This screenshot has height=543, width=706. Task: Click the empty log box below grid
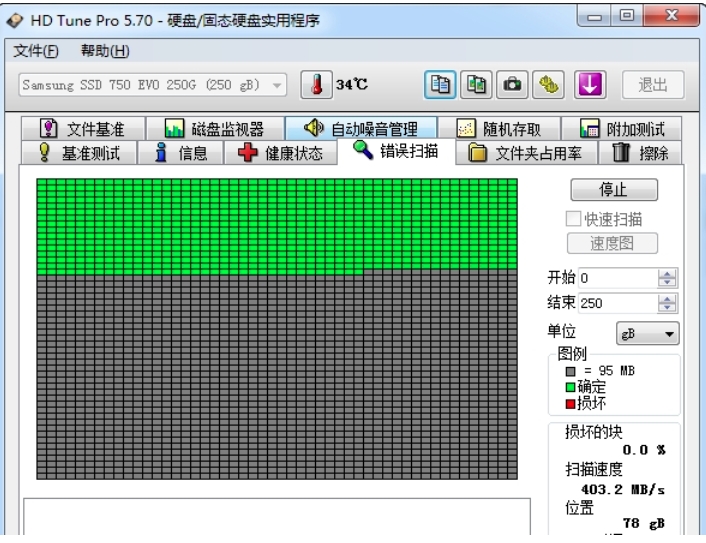[x=277, y=516]
